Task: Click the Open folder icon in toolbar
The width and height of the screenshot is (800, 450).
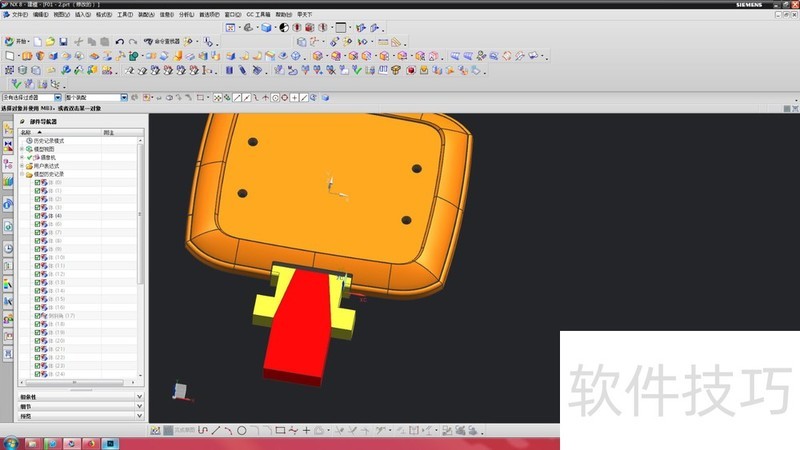Action: coord(50,41)
